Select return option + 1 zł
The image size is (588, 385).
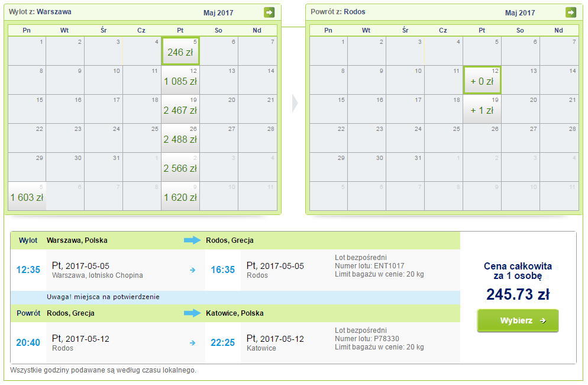coord(482,109)
